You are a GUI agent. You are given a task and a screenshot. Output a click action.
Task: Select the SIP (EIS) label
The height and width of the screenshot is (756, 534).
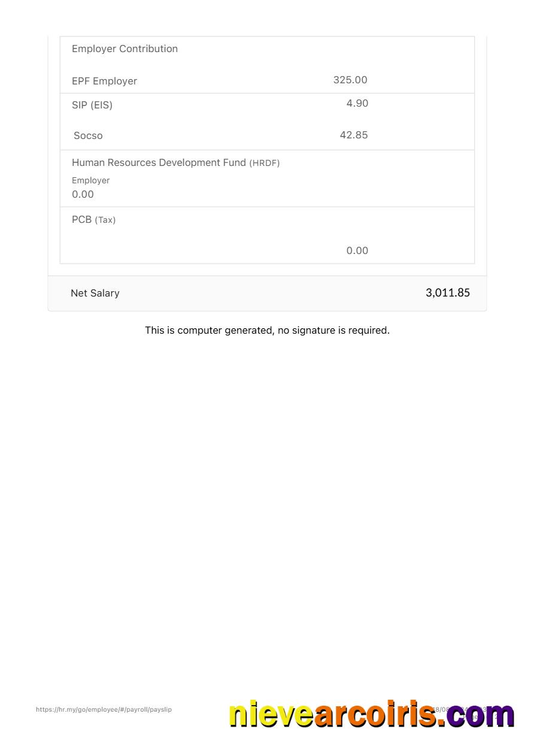click(92, 105)
